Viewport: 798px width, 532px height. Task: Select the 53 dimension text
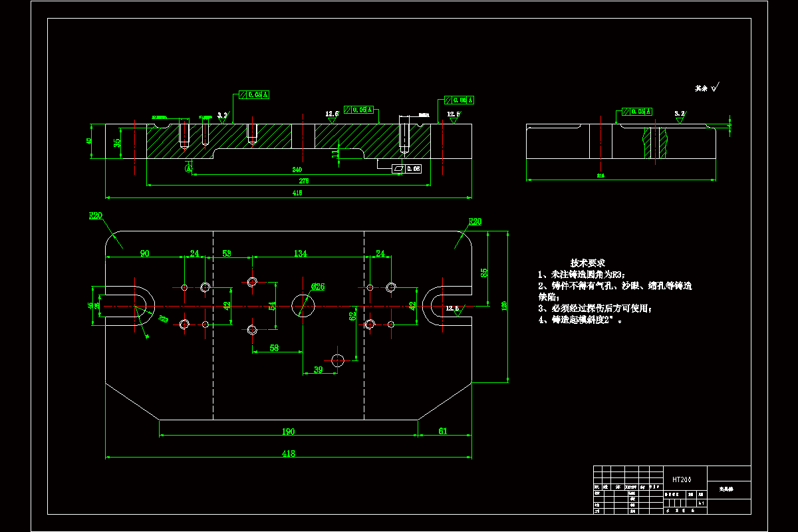tap(227, 253)
